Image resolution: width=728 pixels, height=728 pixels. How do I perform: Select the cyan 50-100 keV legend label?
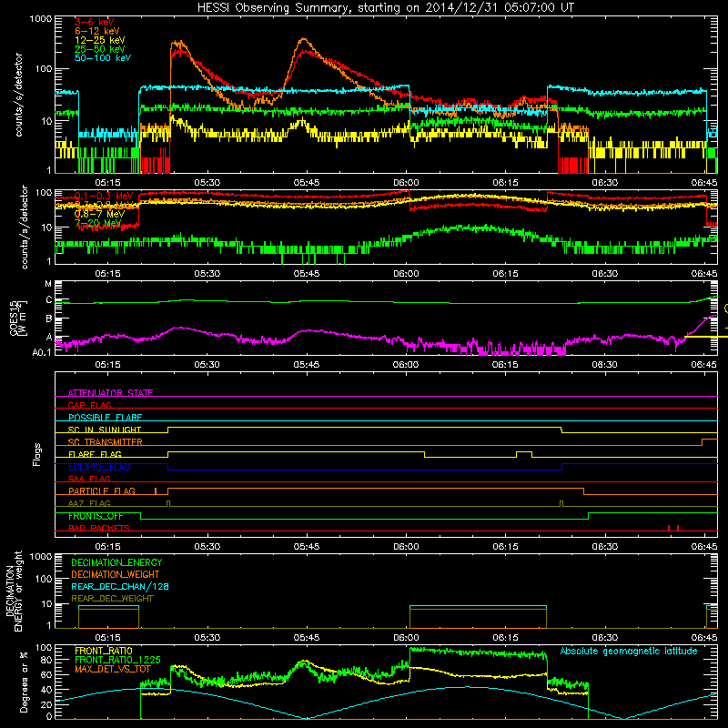(103, 58)
